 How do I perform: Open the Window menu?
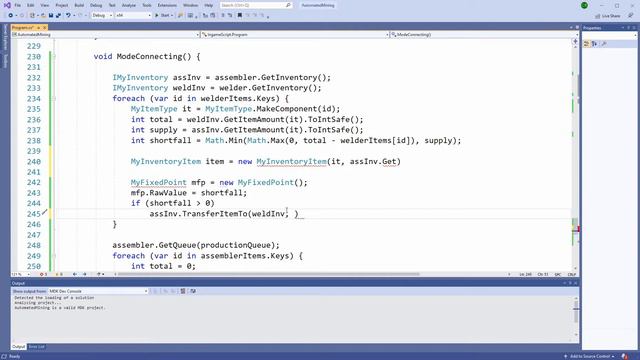point(190,5)
